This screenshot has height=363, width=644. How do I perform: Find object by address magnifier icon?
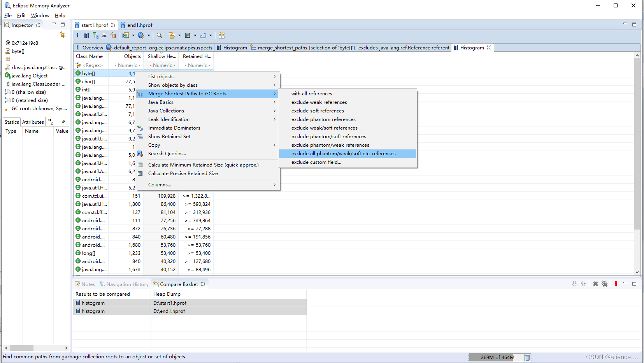[159, 35]
